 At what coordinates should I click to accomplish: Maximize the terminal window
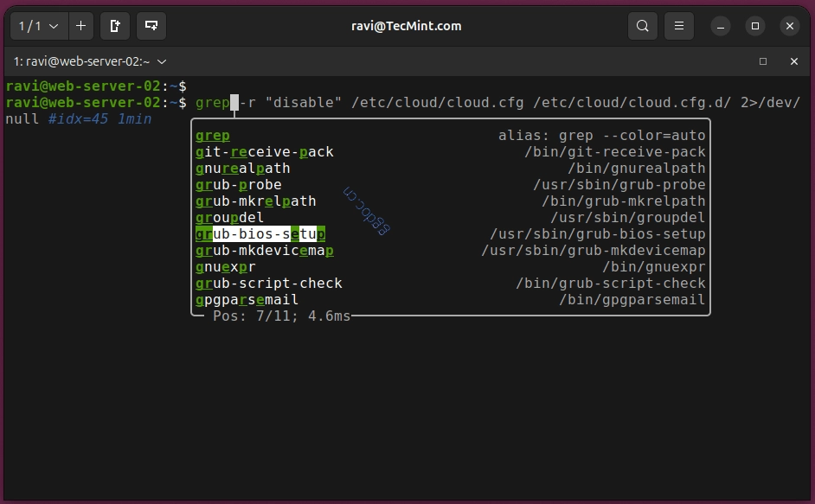click(x=755, y=26)
